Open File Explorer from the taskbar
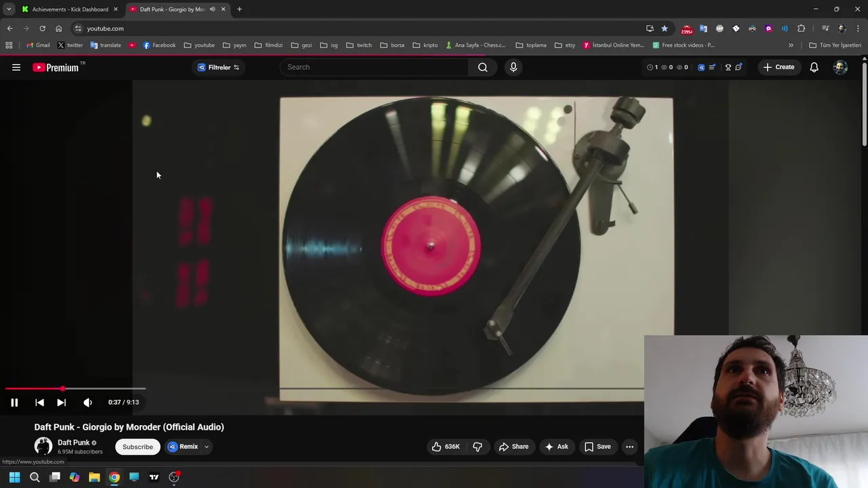 [94, 477]
